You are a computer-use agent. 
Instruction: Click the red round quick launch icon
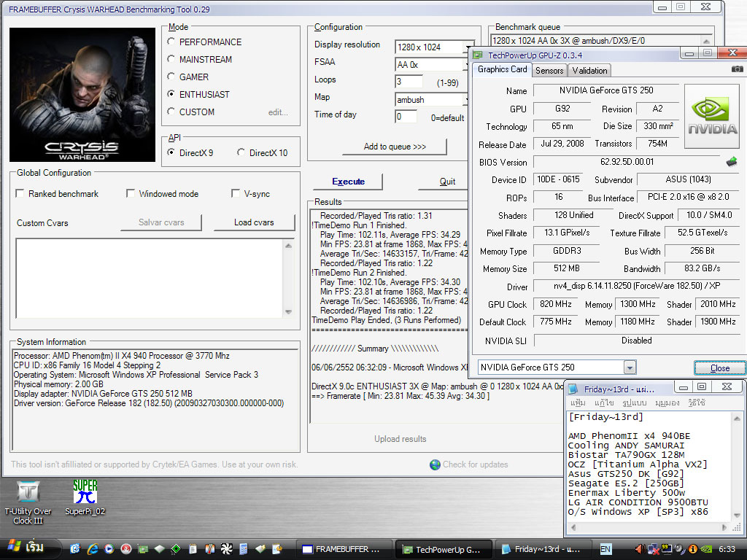coord(125,549)
